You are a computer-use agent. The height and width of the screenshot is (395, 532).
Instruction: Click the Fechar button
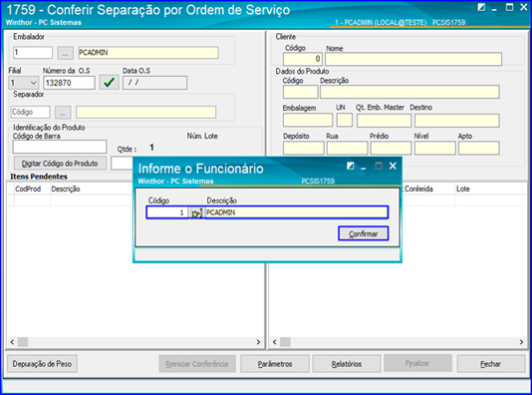pyautogui.click(x=490, y=364)
